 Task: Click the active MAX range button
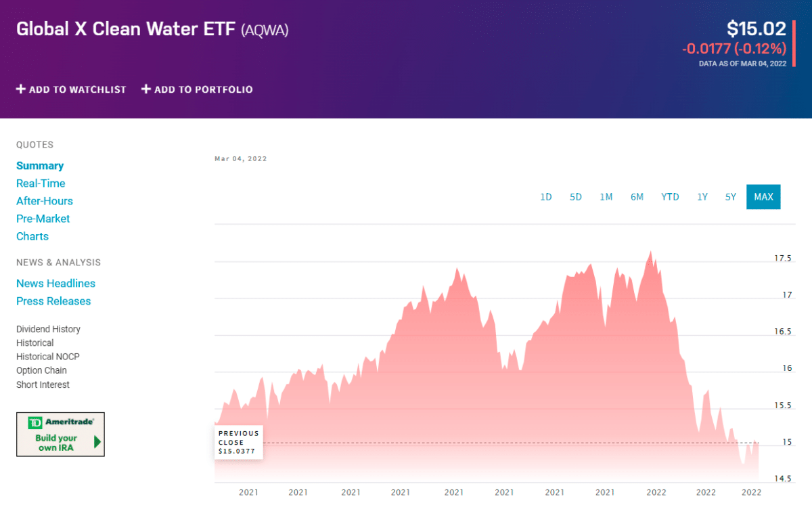click(x=763, y=197)
